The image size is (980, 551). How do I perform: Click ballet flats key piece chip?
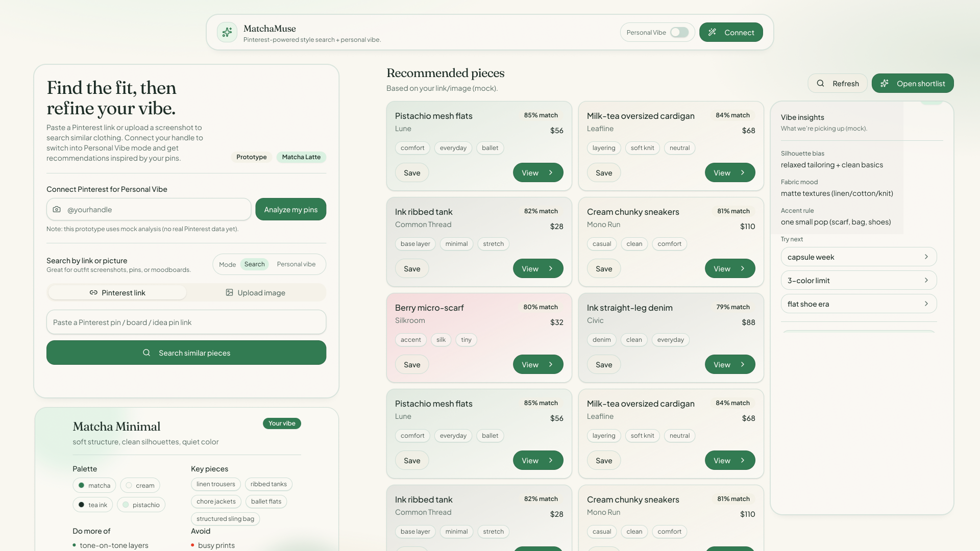266,502
